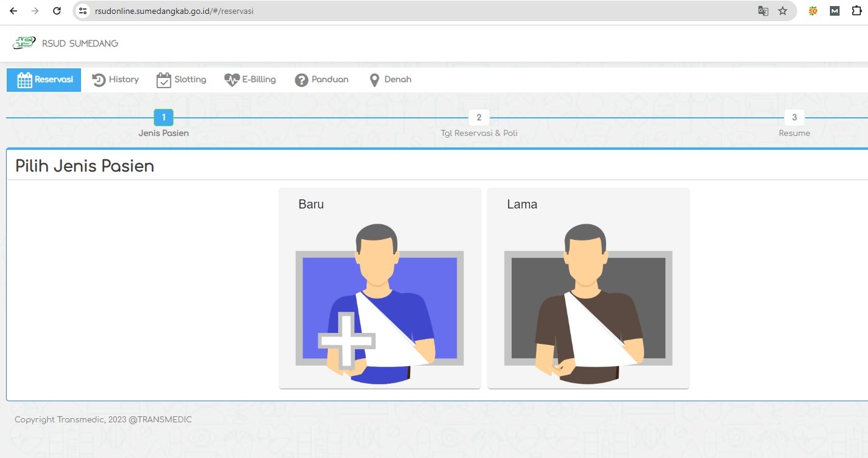This screenshot has width=868, height=458.
Task: Click the RSUD SUMEDANG header text
Action: (80, 44)
